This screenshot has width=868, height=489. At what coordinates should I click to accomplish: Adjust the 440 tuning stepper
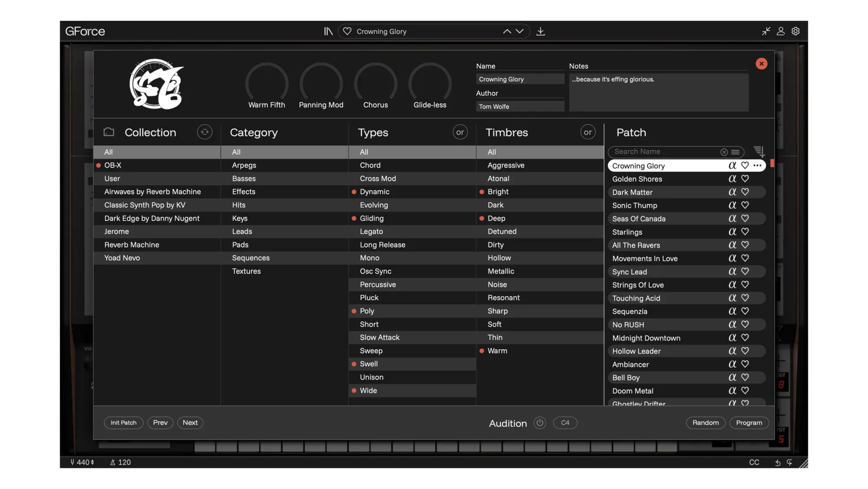92,463
